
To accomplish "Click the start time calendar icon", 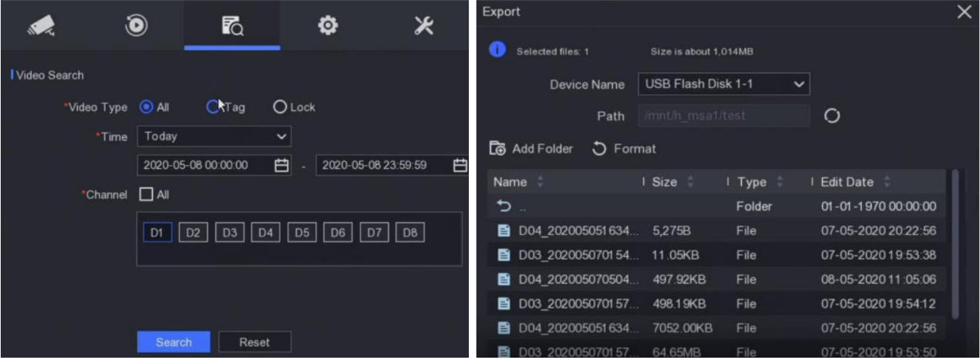I will [x=281, y=165].
